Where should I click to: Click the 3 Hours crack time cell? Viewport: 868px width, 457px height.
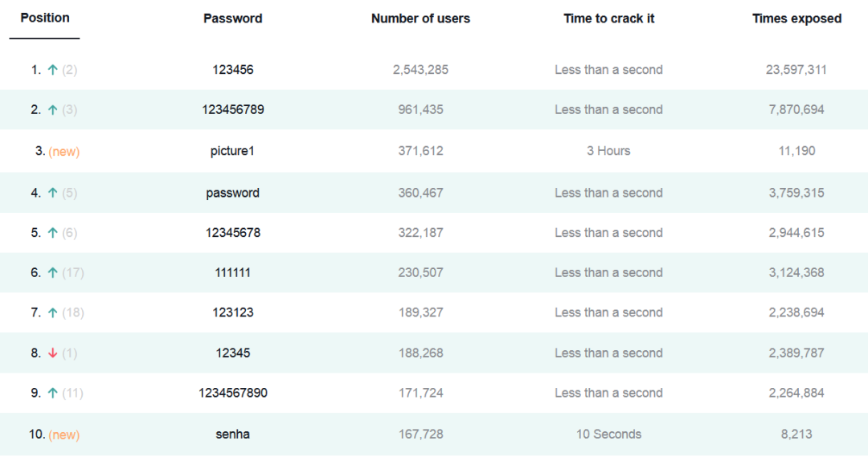[608, 151]
